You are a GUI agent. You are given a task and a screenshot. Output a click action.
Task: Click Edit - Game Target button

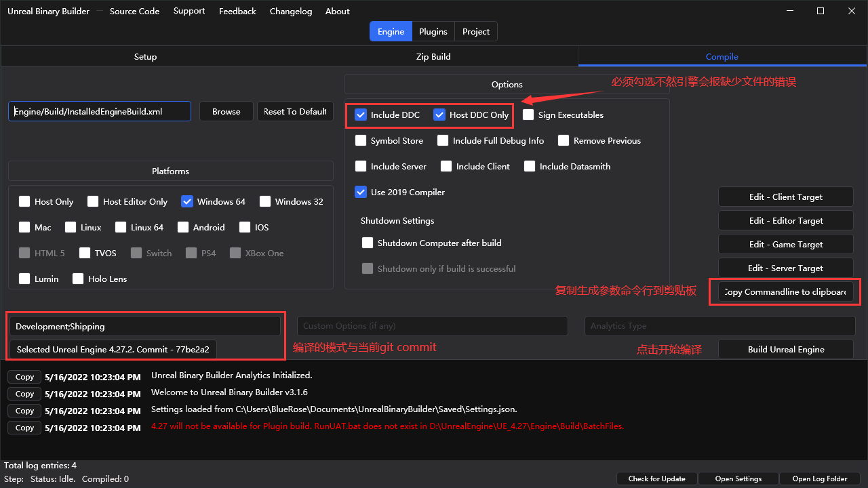(786, 244)
